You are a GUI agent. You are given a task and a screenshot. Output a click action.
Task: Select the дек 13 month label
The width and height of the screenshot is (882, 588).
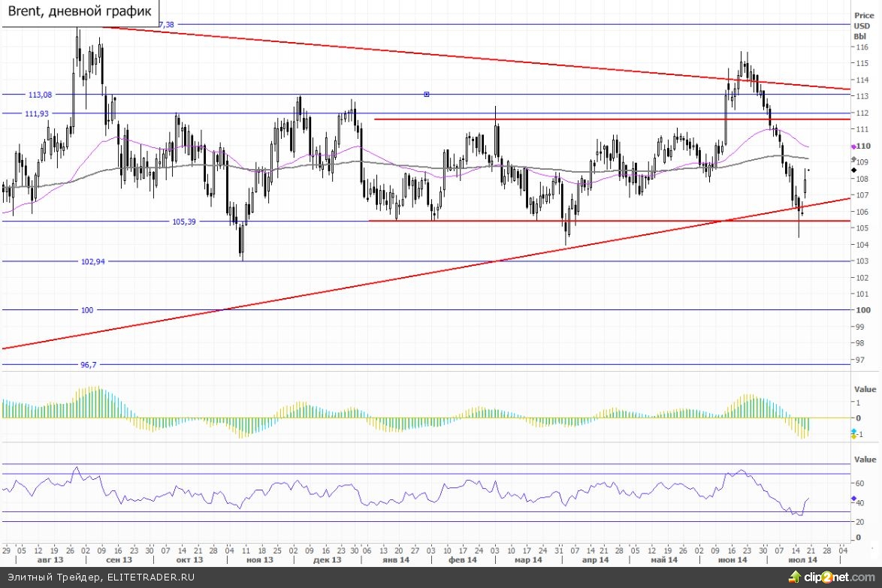tap(328, 560)
